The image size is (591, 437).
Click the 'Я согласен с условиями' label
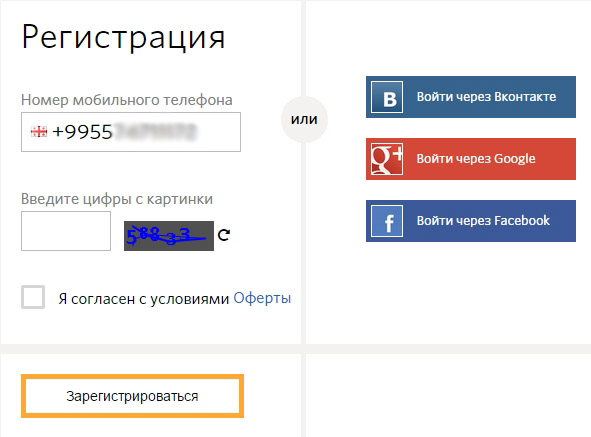pyautogui.click(x=144, y=299)
